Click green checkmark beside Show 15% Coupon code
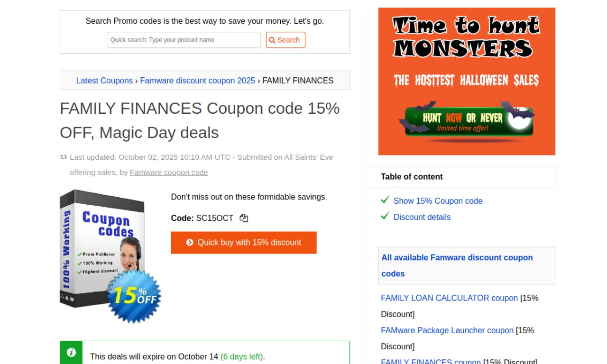The height and width of the screenshot is (364, 607). pyautogui.click(x=385, y=200)
